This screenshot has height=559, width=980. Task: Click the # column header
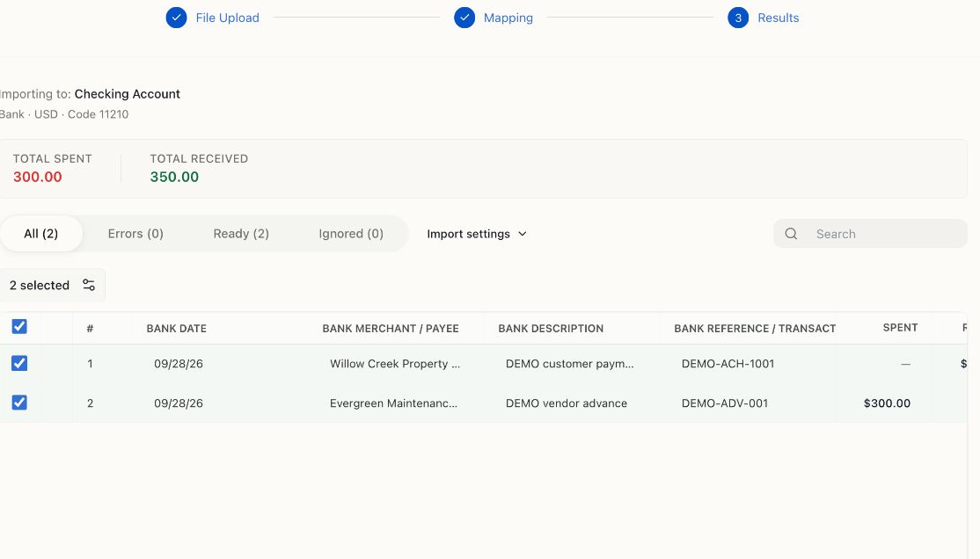pyautogui.click(x=90, y=329)
